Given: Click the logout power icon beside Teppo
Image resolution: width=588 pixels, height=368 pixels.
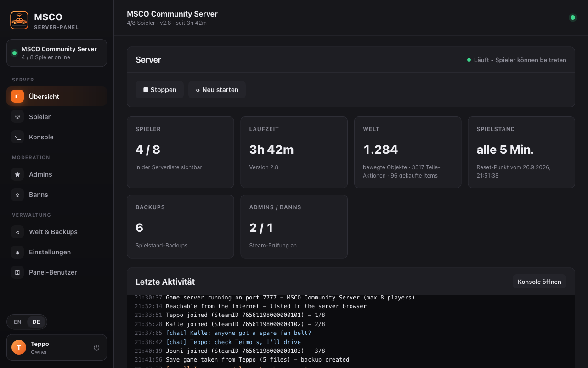Looking at the screenshot, I should pos(96,348).
